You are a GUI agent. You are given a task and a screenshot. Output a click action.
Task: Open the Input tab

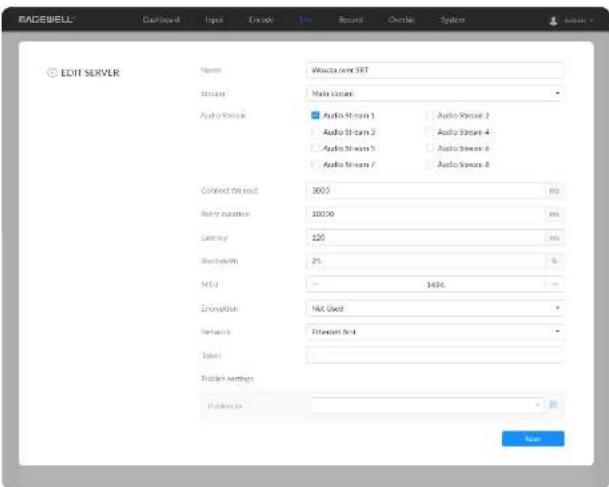tap(214, 19)
